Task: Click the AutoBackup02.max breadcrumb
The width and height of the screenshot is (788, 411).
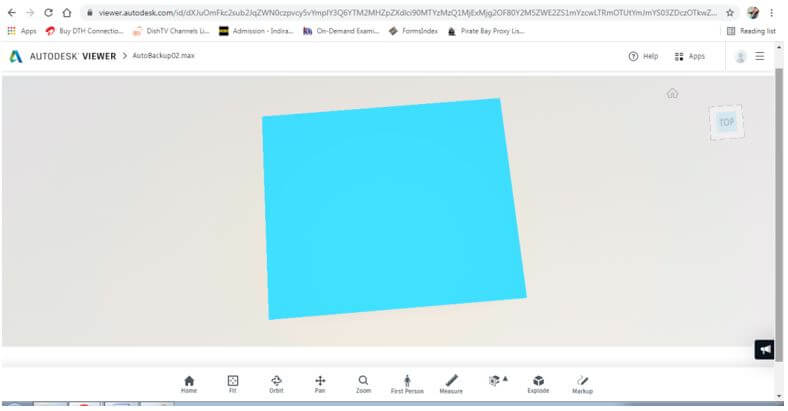Action: coord(163,56)
